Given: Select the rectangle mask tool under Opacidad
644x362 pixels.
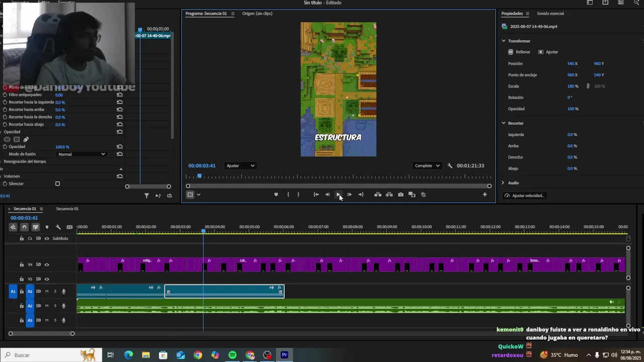Looking at the screenshot, I should coord(17,139).
